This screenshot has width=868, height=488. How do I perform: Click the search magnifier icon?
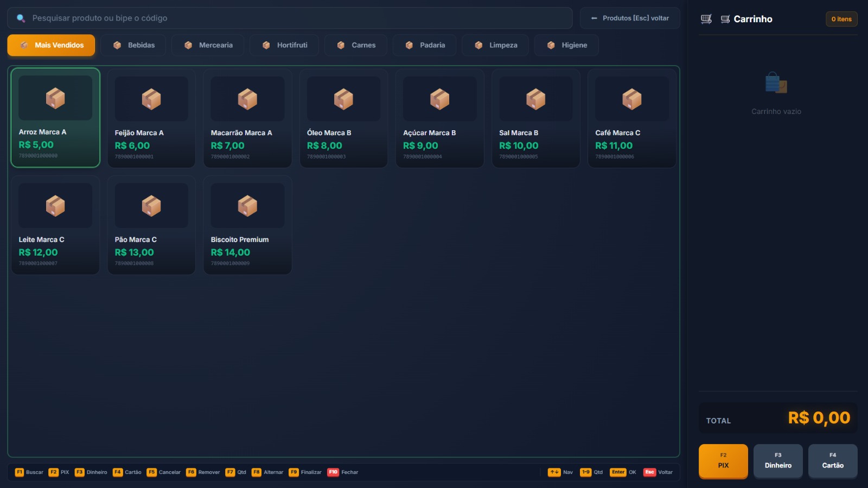pyautogui.click(x=21, y=18)
